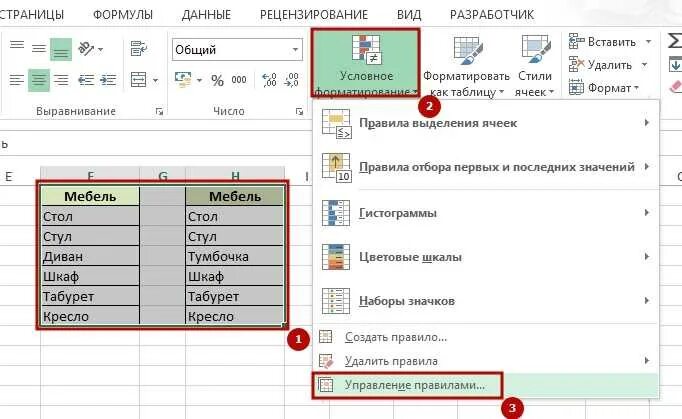Expand Формат dropdown arrow
The height and width of the screenshot is (419, 682).
click(x=636, y=88)
